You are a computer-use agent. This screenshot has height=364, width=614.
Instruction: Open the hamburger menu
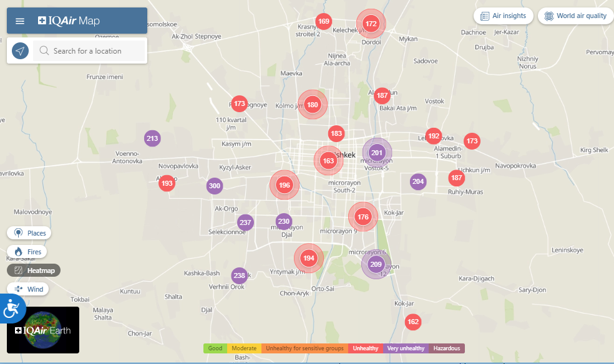20,21
